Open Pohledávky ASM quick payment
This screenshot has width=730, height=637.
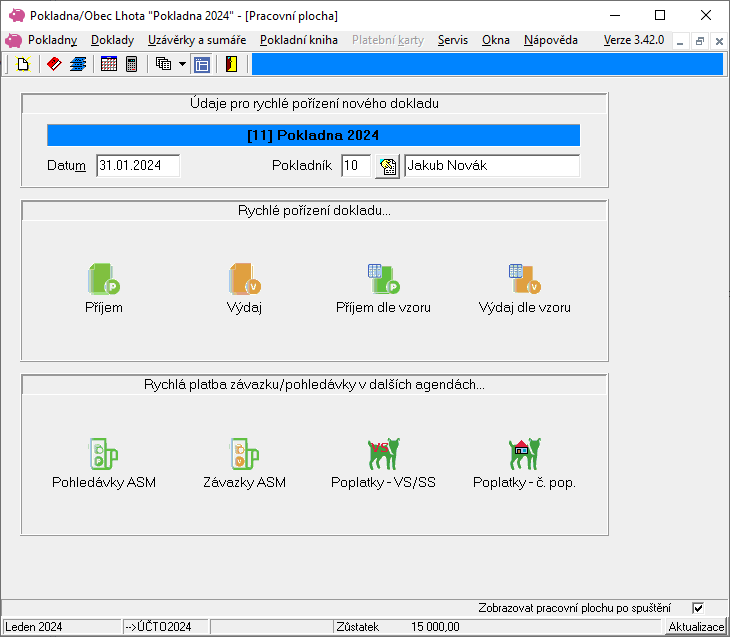[104, 463]
